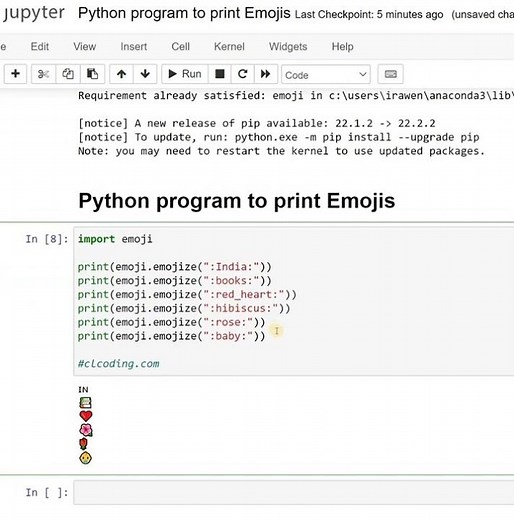This screenshot has width=514, height=520.
Task: Open the View menu
Action: 85,46
